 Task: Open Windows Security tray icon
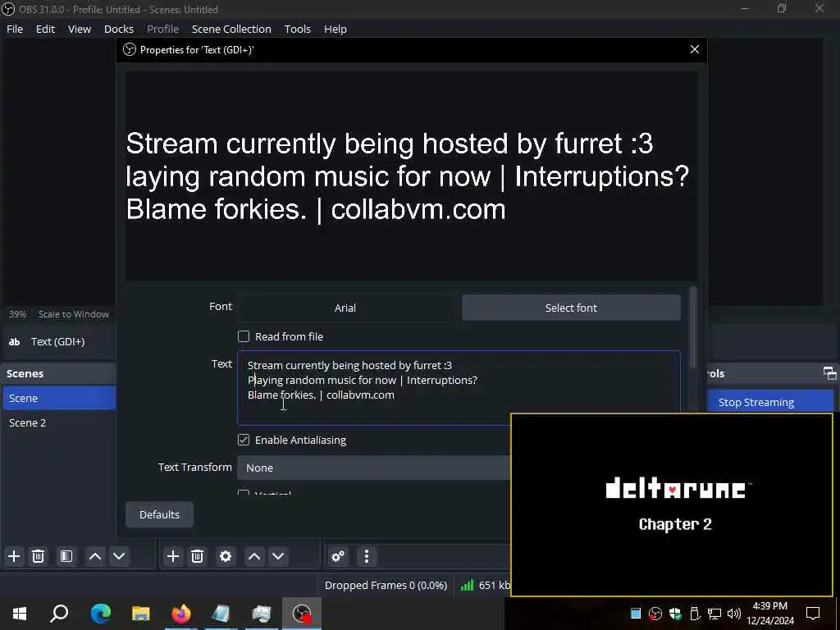pos(675,614)
